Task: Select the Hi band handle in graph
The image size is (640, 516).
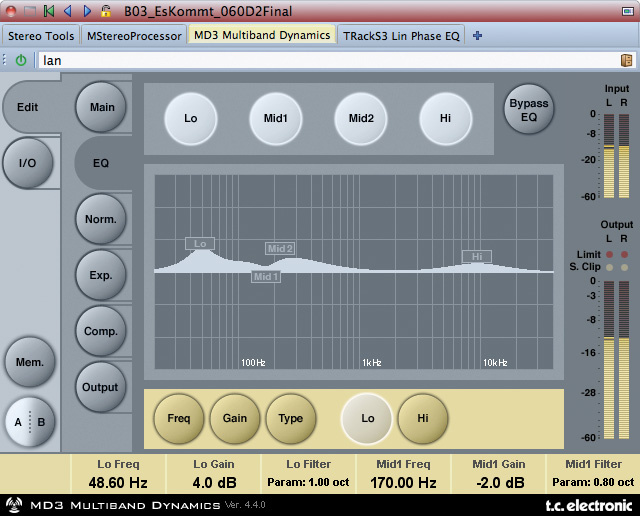Action: click(477, 256)
